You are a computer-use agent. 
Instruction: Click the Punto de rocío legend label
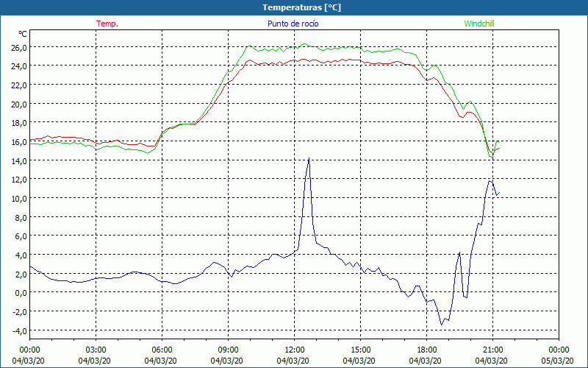coord(293,24)
